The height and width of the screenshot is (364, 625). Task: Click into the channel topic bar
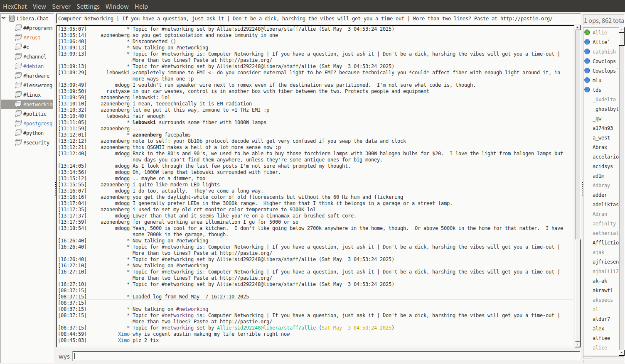tap(318, 19)
